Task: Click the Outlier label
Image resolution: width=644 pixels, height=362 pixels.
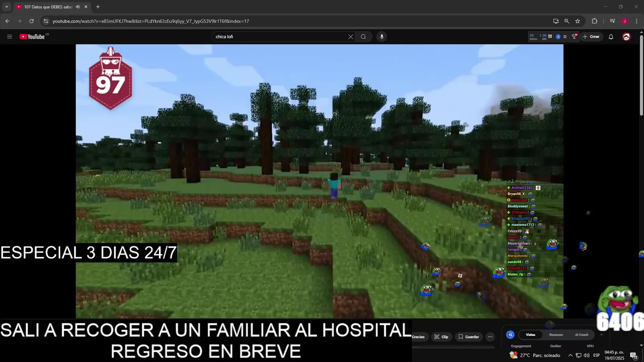Action: (x=555, y=346)
